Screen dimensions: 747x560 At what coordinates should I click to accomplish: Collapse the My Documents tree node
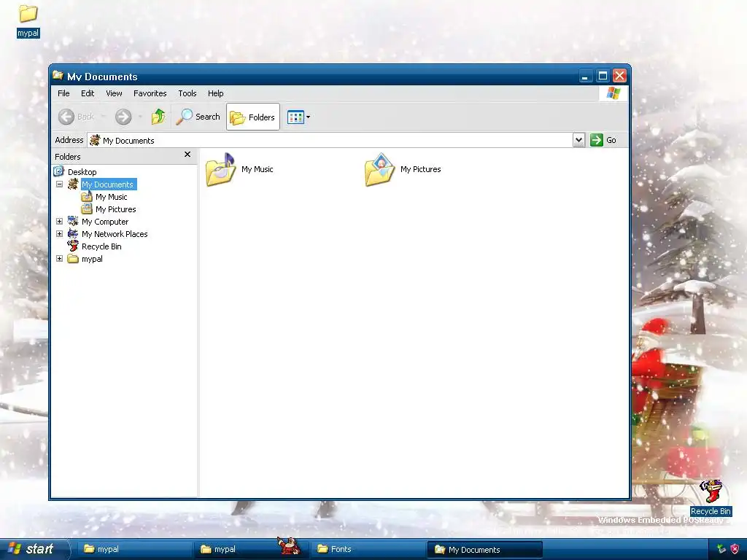coord(60,184)
